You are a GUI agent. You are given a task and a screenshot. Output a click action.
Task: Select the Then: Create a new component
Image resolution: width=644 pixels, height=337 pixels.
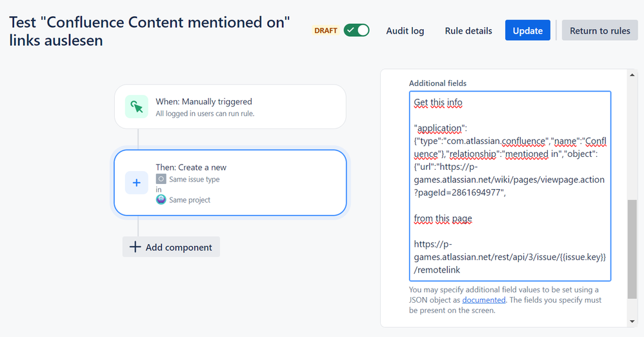(x=230, y=183)
